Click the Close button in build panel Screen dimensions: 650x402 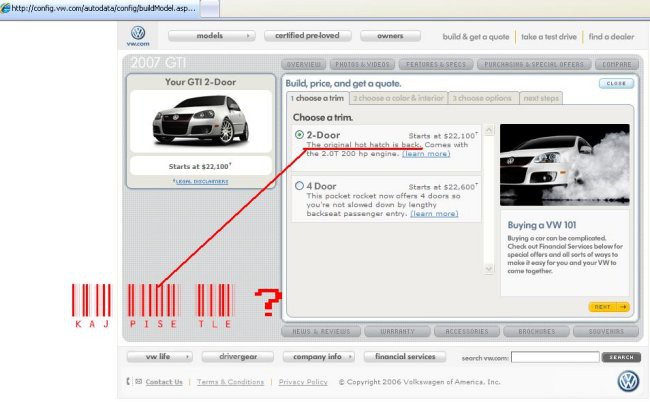pos(616,83)
